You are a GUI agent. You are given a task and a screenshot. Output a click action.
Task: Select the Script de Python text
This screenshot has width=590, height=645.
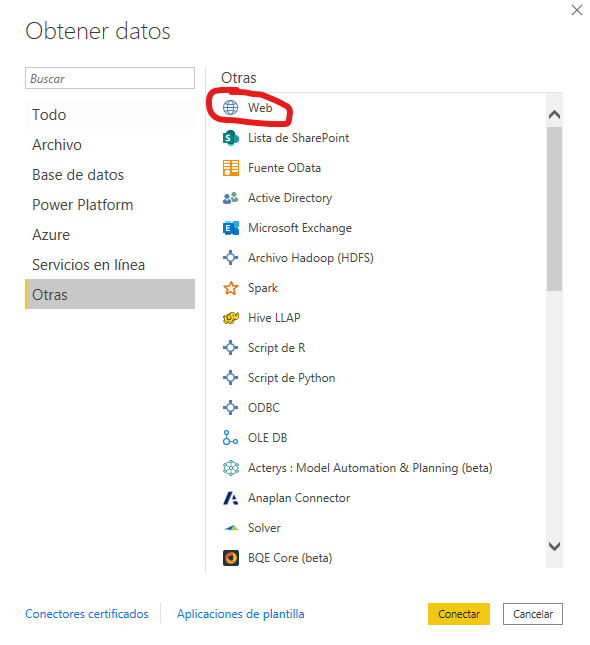(x=291, y=378)
